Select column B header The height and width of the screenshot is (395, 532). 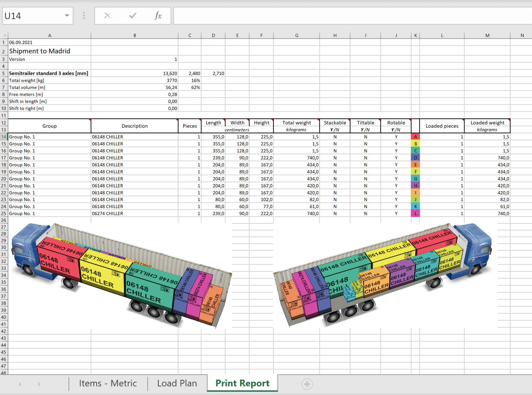click(x=135, y=35)
